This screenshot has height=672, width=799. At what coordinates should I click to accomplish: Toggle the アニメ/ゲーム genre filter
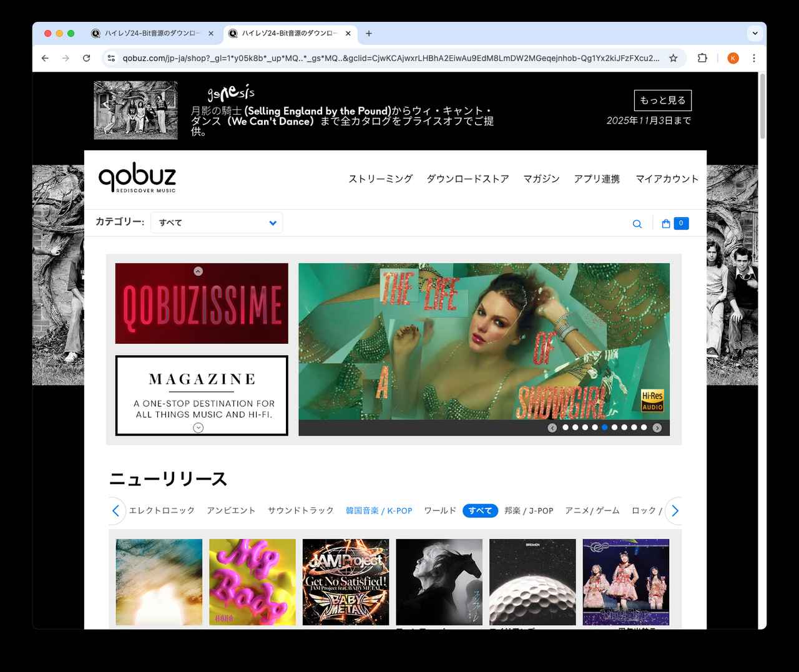[x=591, y=510]
